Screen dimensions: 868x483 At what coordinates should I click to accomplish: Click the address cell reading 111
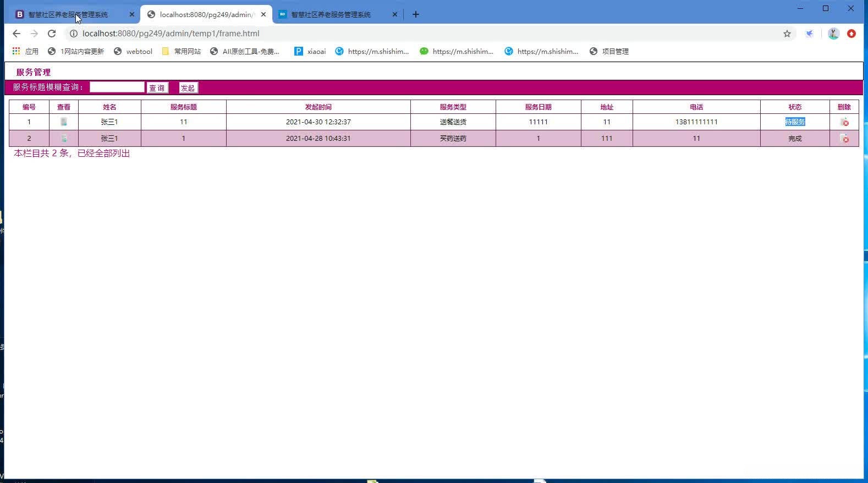[607, 138]
